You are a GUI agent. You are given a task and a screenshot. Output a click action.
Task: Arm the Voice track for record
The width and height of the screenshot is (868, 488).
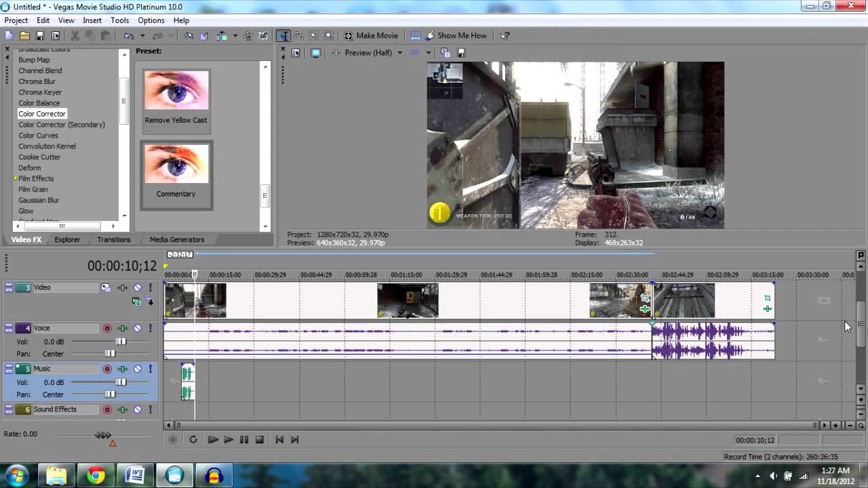click(x=107, y=328)
